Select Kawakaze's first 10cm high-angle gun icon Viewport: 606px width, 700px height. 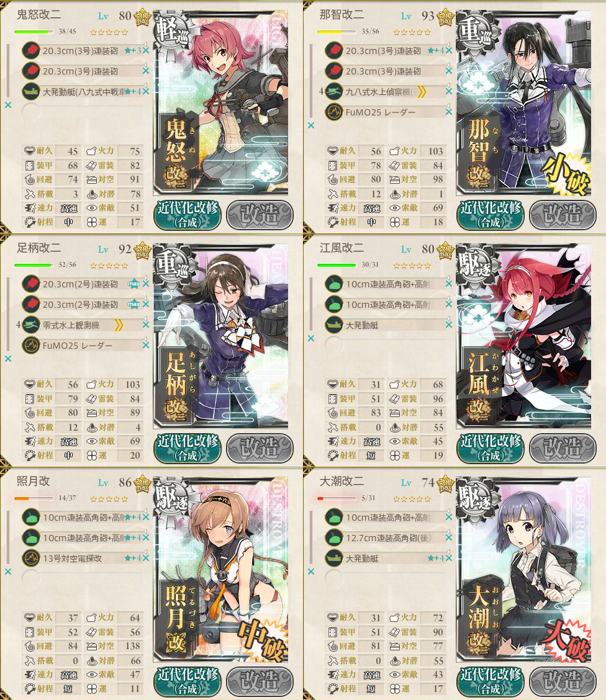[x=334, y=284]
